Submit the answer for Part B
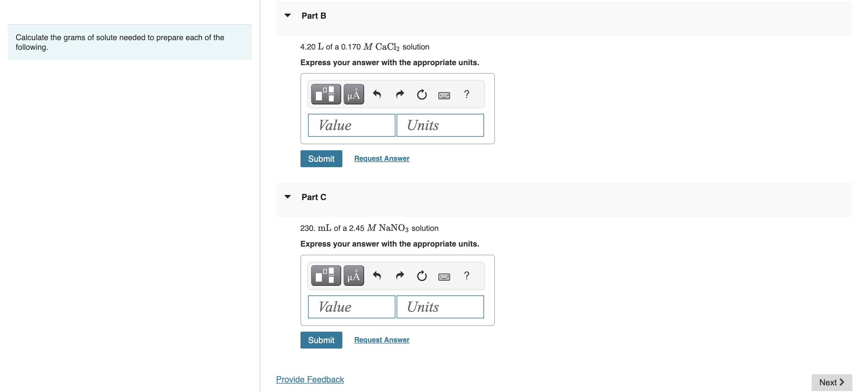 (x=321, y=158)
